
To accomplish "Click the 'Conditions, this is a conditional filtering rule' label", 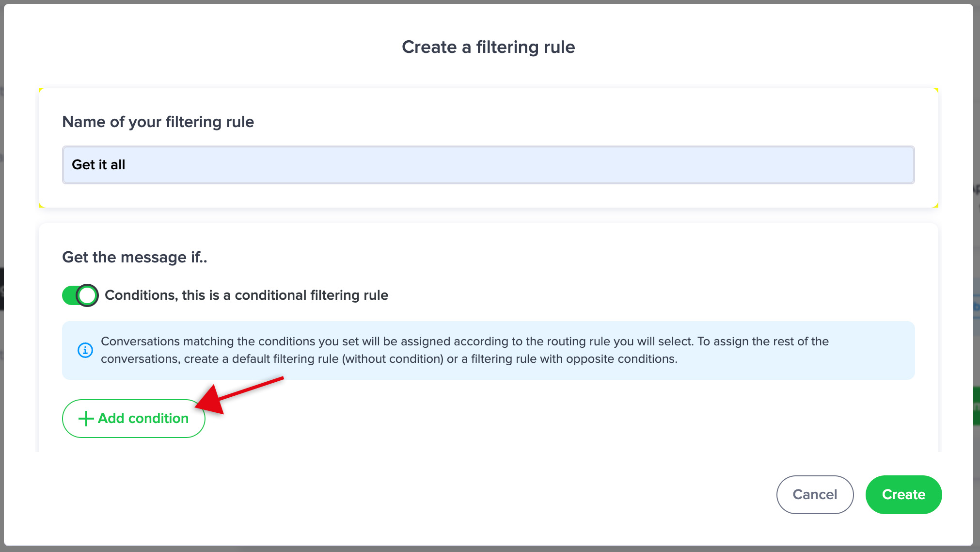I will pyautogui.click(x=246, y=295).
